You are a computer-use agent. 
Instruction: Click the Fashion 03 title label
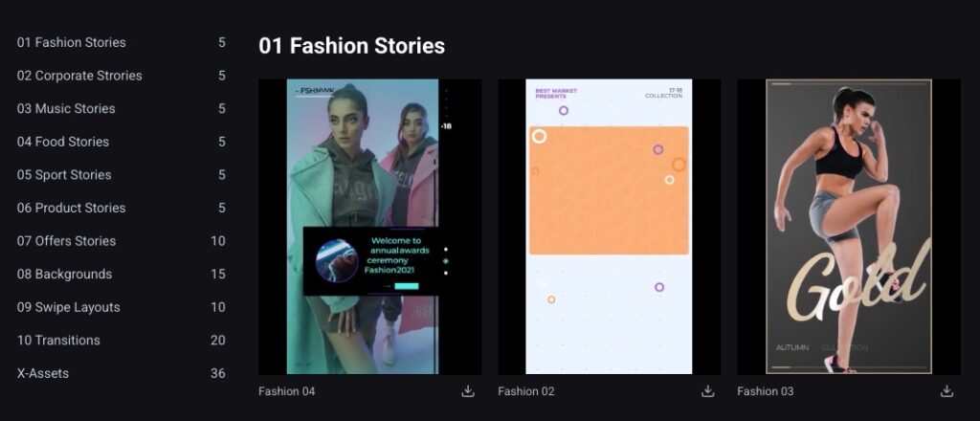pyautogui.click(x=766, y=391)
